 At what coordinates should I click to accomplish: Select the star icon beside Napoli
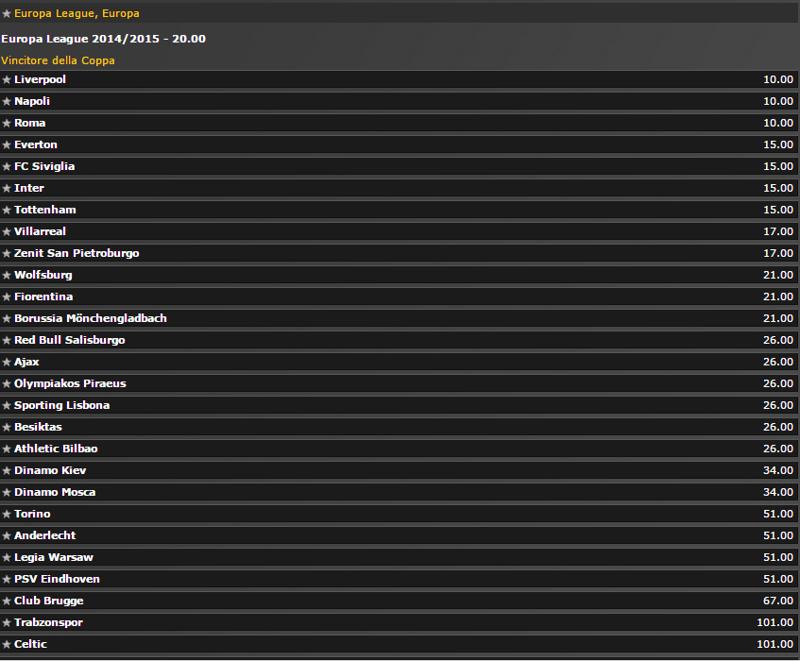click(9, 101)
